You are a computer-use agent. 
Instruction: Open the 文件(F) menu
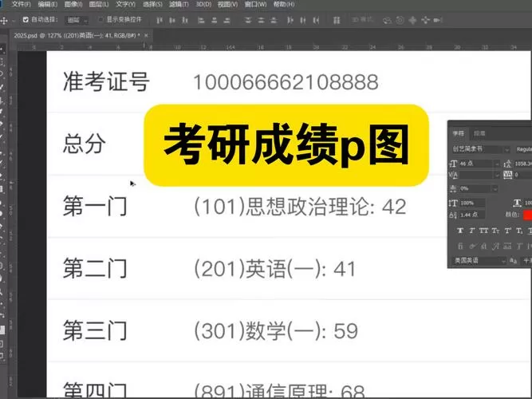(x=21, y=4)
